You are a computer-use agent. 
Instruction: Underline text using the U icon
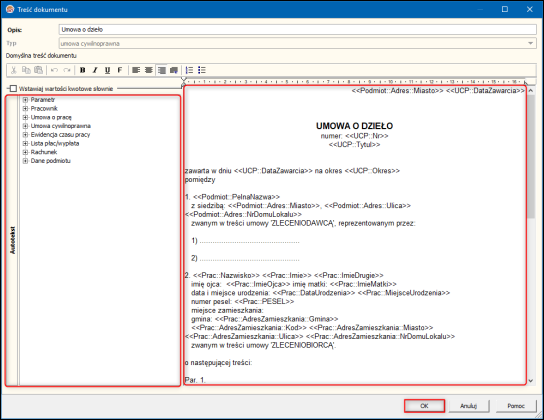[x=108, y=70]
